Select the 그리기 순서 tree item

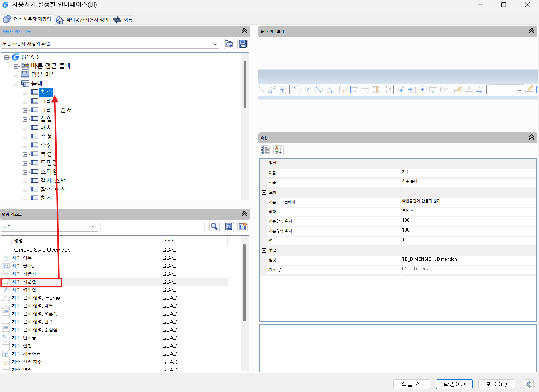click(56, 110)
